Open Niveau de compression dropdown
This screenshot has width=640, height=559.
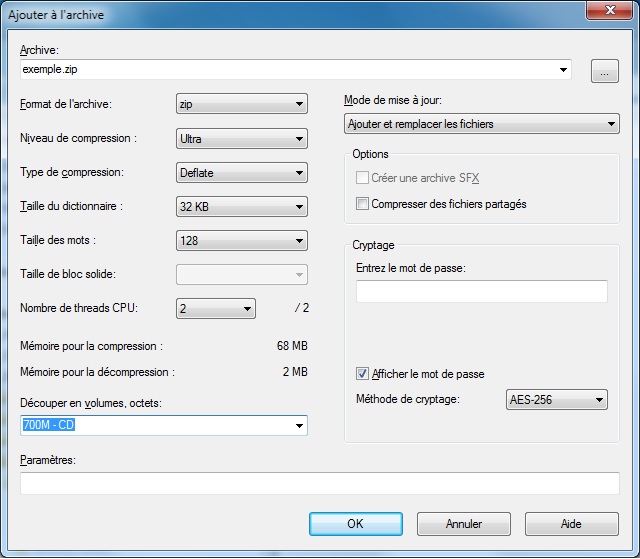(299, 139)
